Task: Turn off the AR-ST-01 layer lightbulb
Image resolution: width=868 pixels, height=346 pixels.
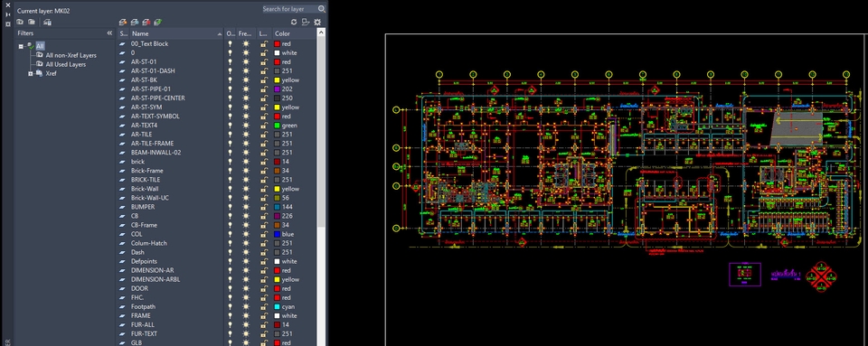Action: point(231,62)
